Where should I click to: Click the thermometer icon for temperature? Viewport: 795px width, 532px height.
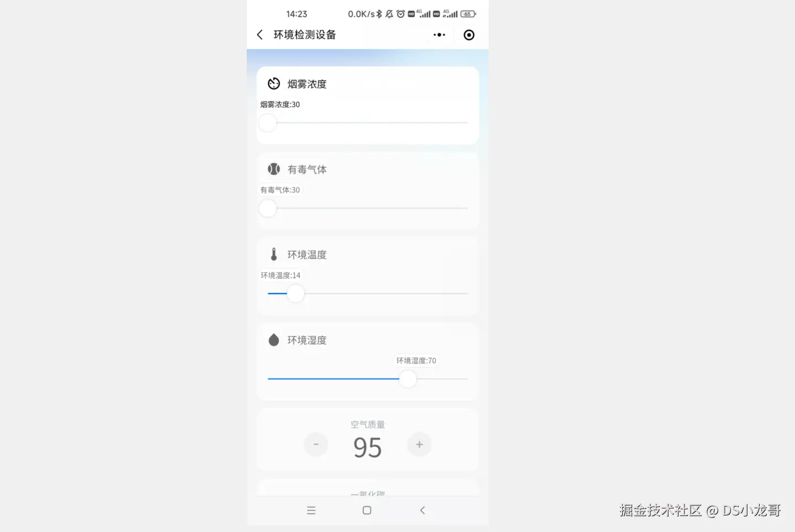click(x=274, y=254)
